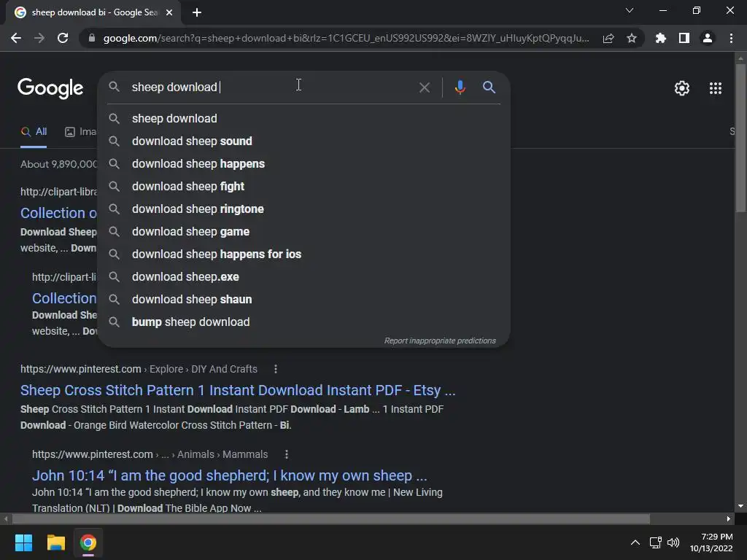Image resolution: width=747 pixels, height=560 pixels.
Task: Choose suggestion 'sheep download'
Action: pyautogui.click(x=304, y=119)
